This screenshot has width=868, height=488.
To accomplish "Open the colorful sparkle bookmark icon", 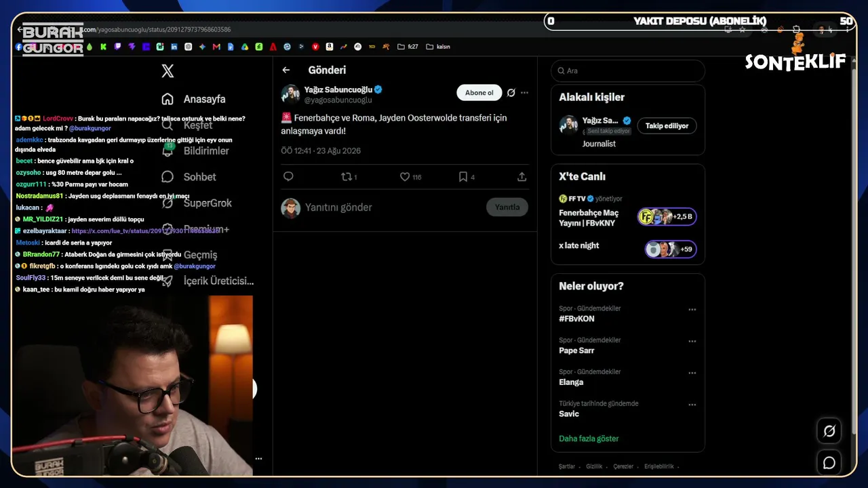I will pyautogui.click(x=202, y=47).
